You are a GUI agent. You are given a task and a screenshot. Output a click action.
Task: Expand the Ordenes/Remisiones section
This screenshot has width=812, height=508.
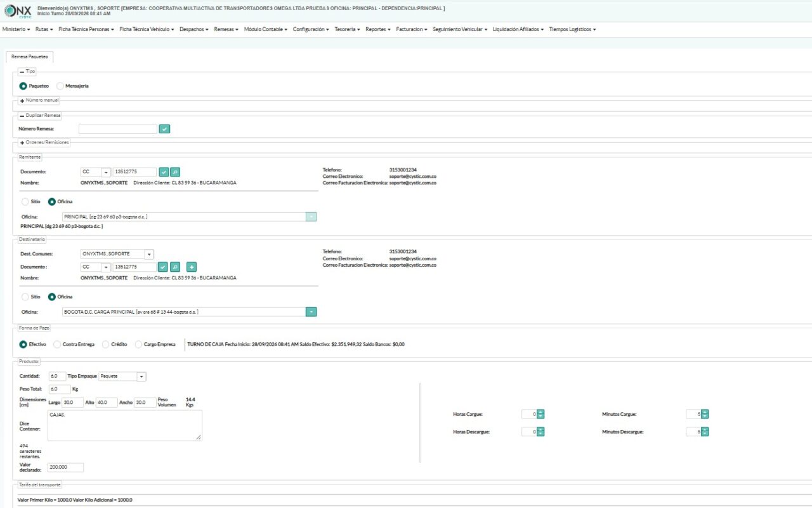[22, 142]
